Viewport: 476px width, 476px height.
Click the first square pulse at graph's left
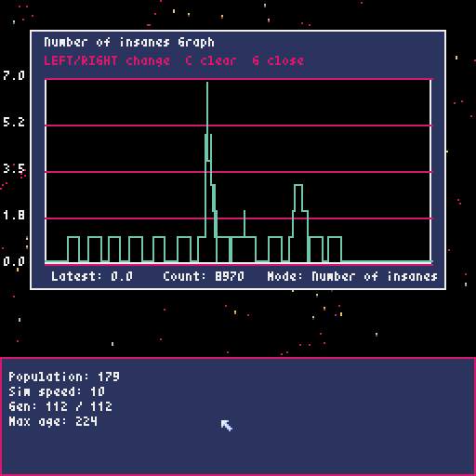[x=73, y=249]
